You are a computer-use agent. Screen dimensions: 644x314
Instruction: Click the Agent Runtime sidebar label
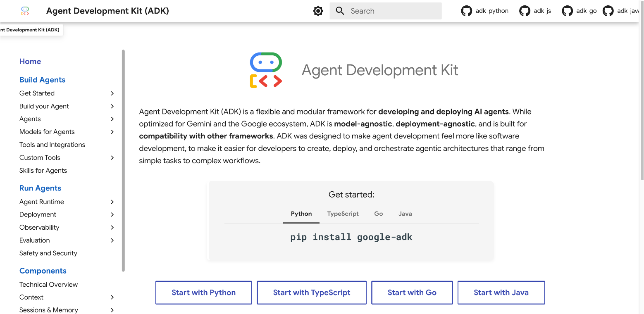pos(42,202)
